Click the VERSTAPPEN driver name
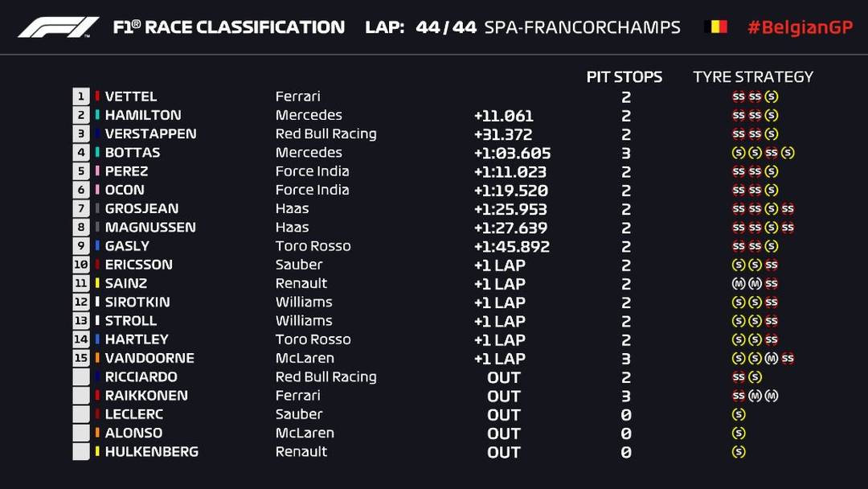The image size is (868, 489). coord(150,134)
